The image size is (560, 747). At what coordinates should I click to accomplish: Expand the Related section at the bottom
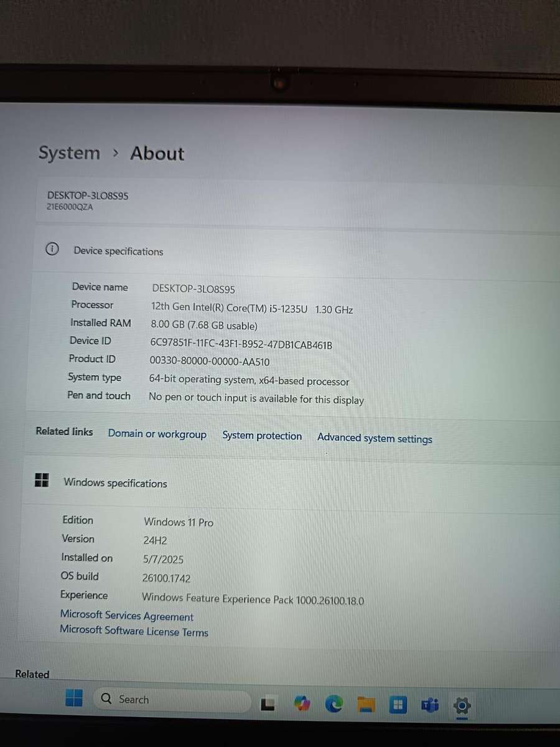click(32, 674)
